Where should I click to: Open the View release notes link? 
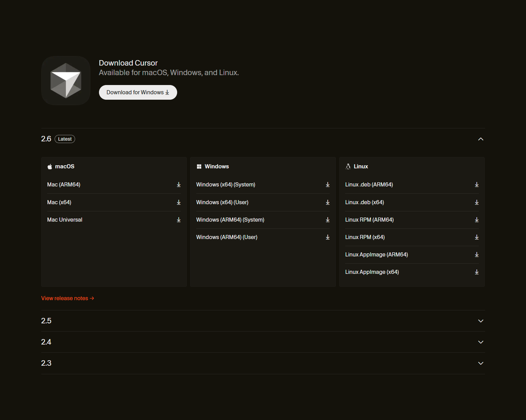coord(67,298)
